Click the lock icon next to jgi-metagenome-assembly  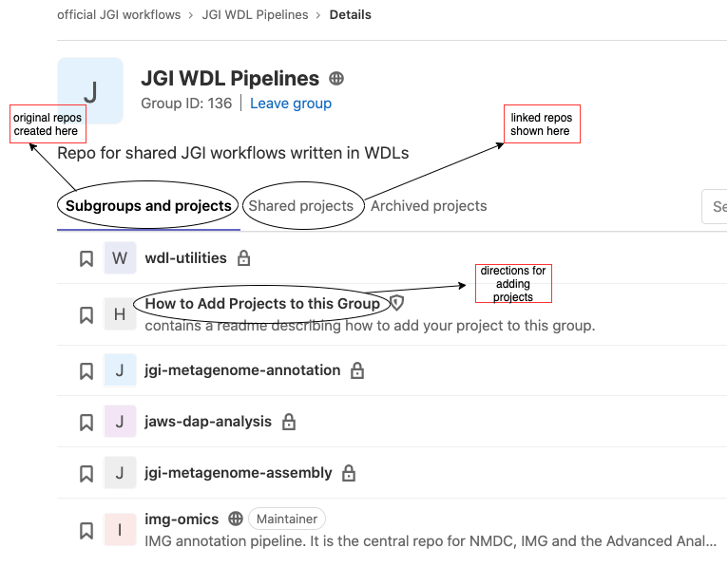pos(349,473)
